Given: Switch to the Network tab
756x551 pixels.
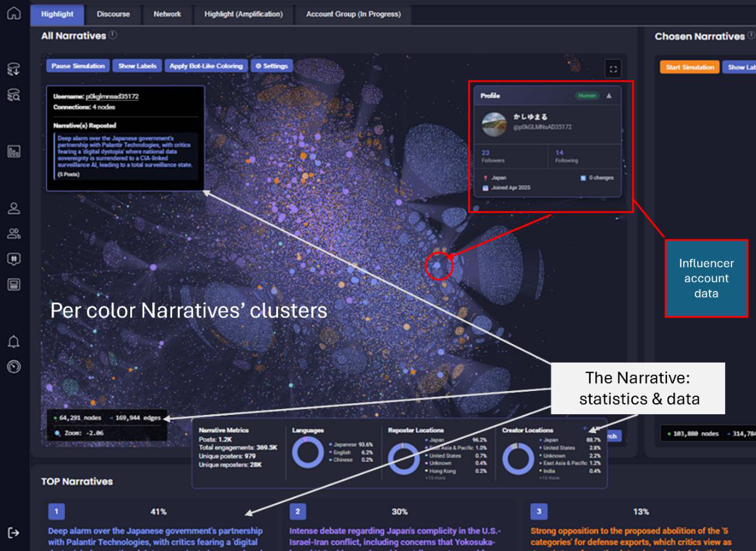Looking at the screenshot, I should (x=167, y=14).
